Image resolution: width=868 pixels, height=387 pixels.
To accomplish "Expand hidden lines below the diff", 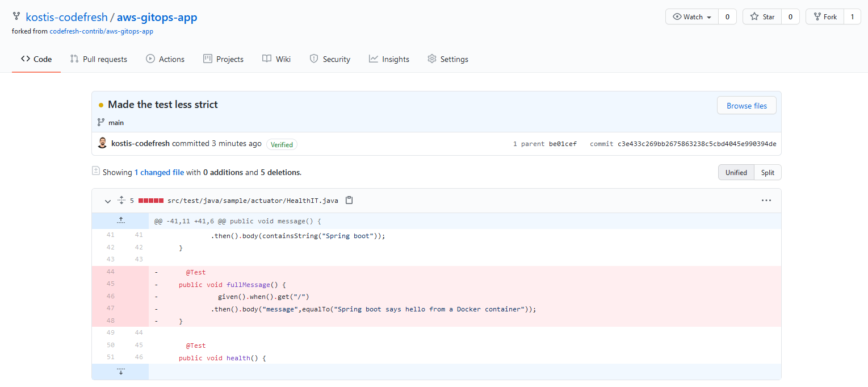I will [120, 372].
